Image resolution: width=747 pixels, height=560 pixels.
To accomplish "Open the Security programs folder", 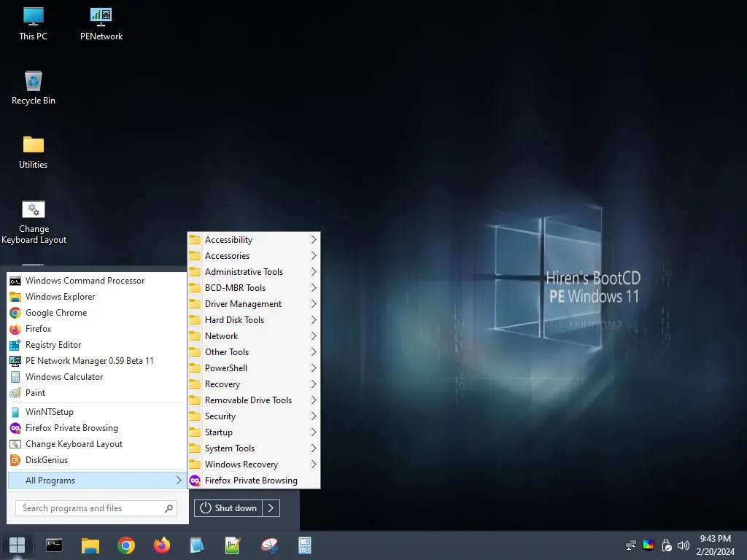I will 254,416.
